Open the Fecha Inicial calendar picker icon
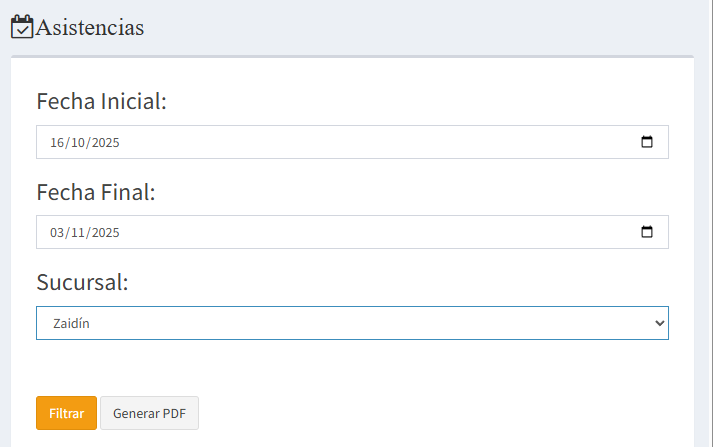Image resolution: width=713 pixels, height=447 pixels. [x=647, y=142]
